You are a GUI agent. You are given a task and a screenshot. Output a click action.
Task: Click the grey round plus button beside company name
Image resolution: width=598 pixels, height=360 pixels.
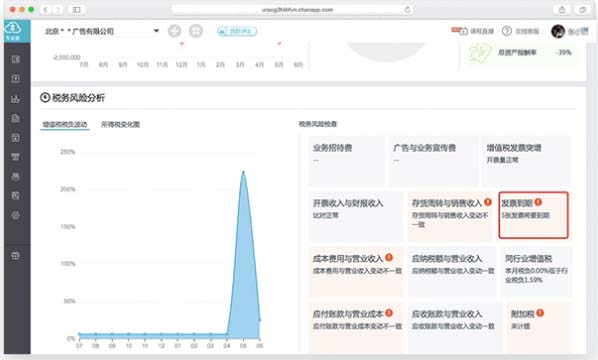pyautogui.click(x=175, y=31)
